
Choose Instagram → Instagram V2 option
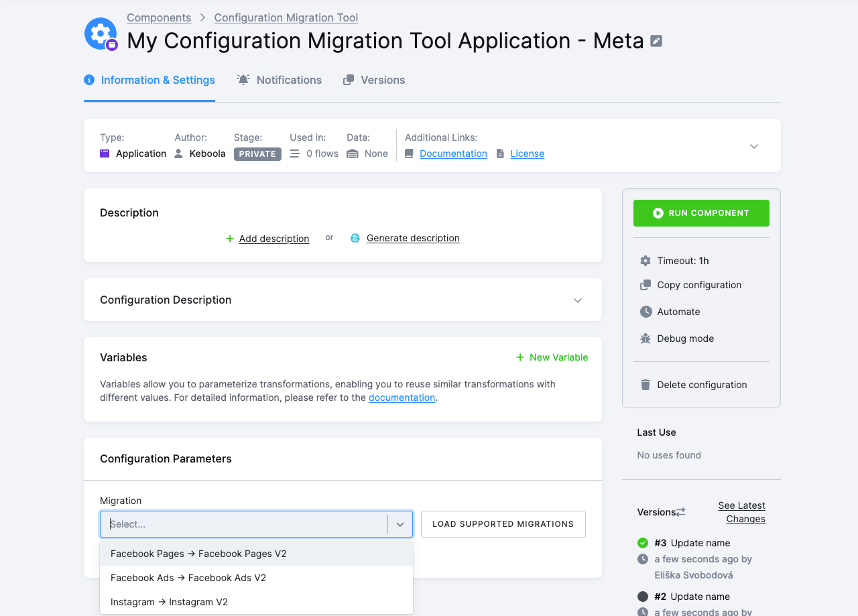(169, 602)
